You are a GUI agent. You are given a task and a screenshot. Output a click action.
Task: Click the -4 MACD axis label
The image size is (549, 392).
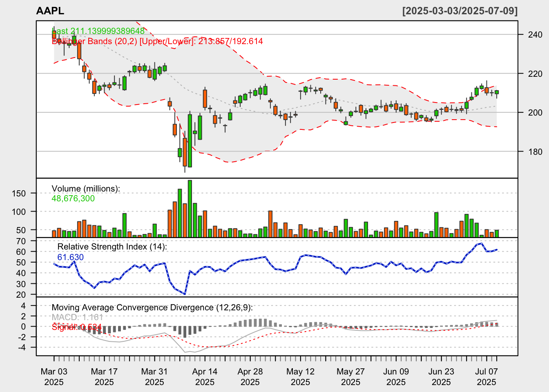point(21,348)
